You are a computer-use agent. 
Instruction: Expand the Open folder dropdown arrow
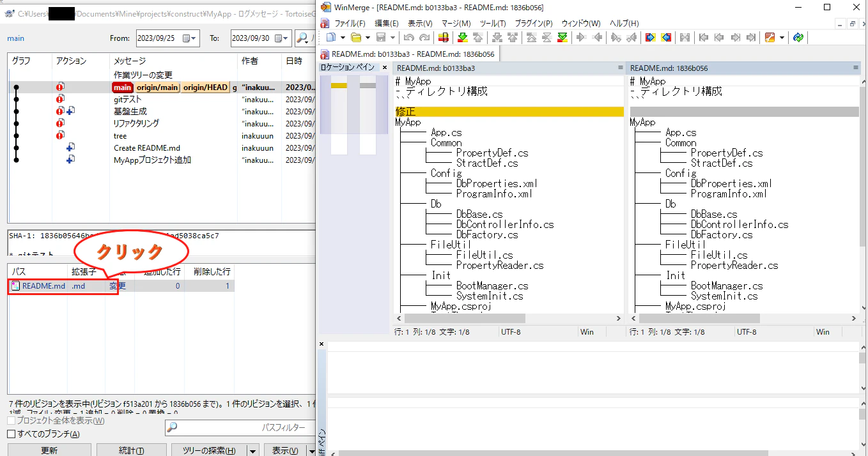[368, 38]
